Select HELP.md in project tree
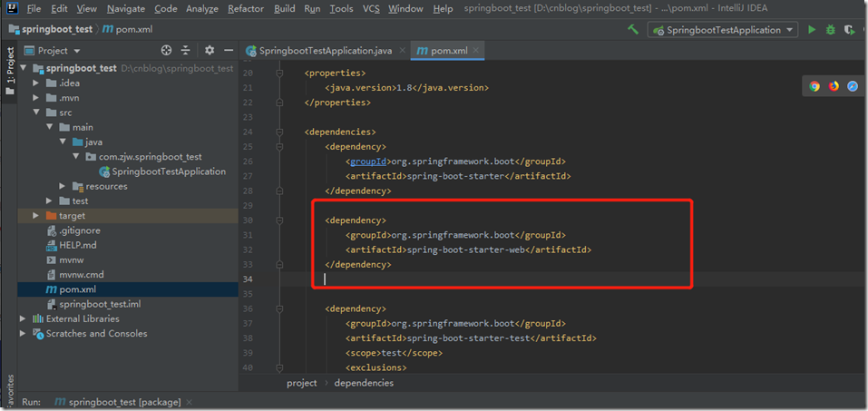 (77, 245)
